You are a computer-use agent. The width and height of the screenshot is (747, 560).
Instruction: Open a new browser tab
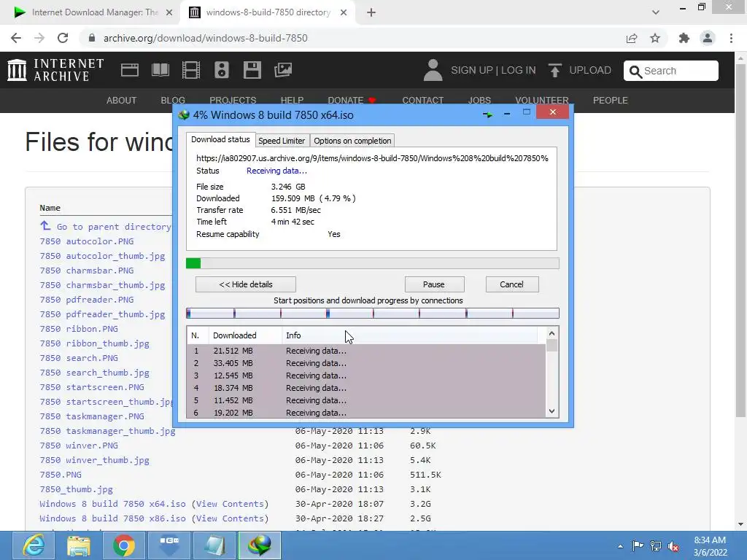[371, 12]
